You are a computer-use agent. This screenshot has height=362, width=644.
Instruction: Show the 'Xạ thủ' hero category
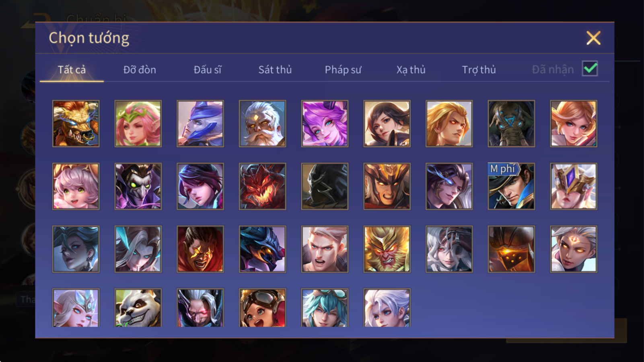pyautogui.click(x=411, y=70)
